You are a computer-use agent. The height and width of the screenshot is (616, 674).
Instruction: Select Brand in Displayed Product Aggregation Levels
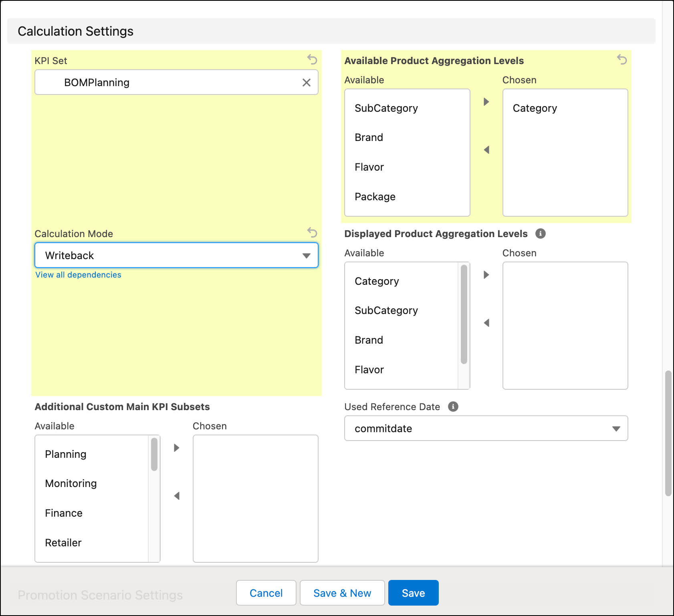(x=402, y=340)
